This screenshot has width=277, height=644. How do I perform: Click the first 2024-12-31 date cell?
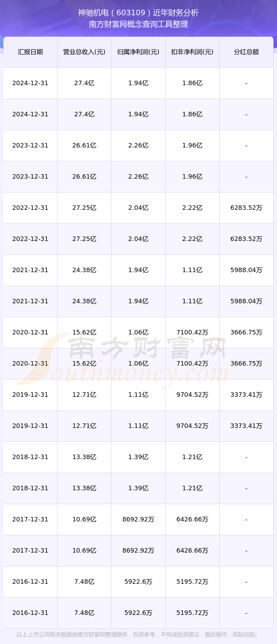30,83
